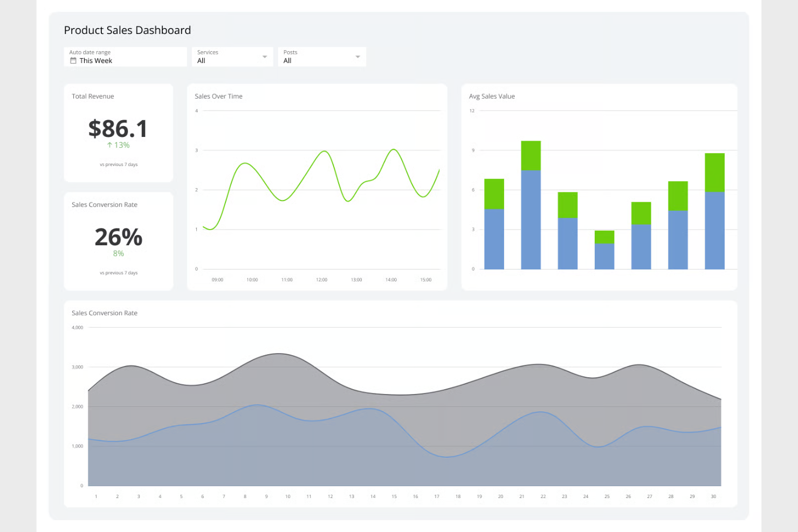Click the 8% change indicator under 26%
The image size is (798, 532).
click(x=118, y=253)
